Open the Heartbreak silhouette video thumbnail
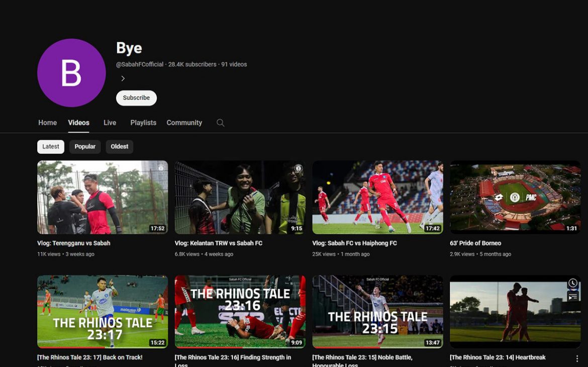Screen dimensions: 588x367 [515, 312]
